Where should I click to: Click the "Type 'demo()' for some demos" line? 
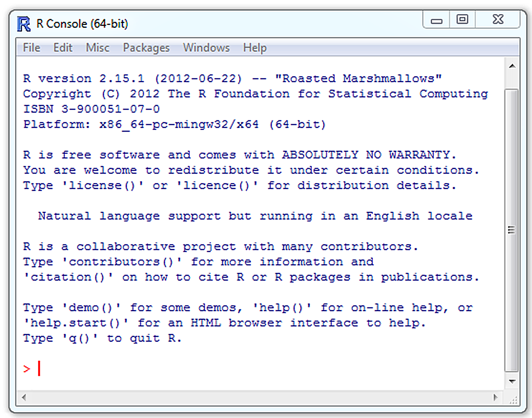(x=247, y=308)
